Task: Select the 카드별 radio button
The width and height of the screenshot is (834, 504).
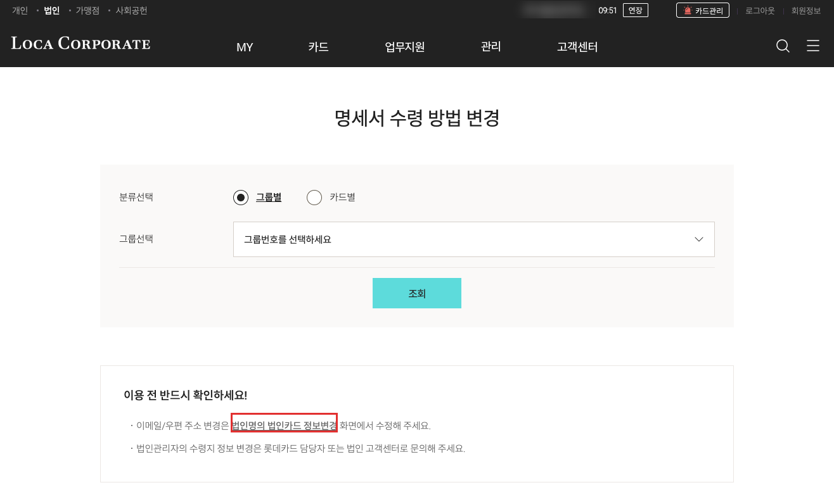Action: pyautogui.click(x=314, y=198)
